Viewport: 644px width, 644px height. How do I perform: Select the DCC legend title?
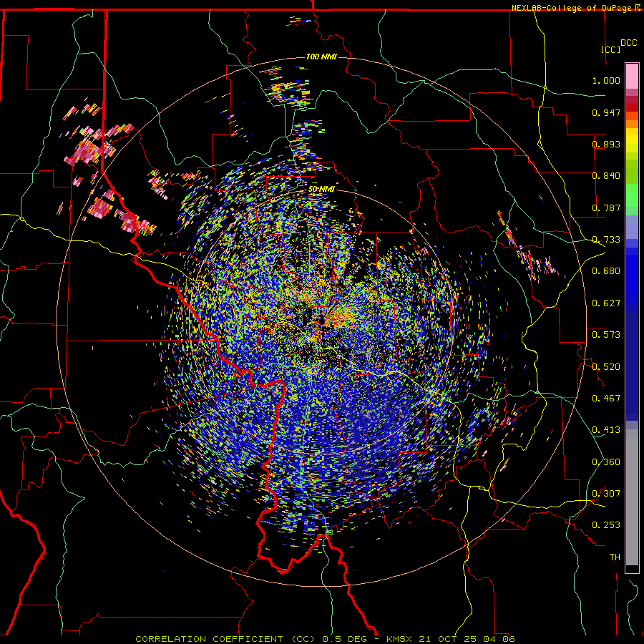point(628,42)
